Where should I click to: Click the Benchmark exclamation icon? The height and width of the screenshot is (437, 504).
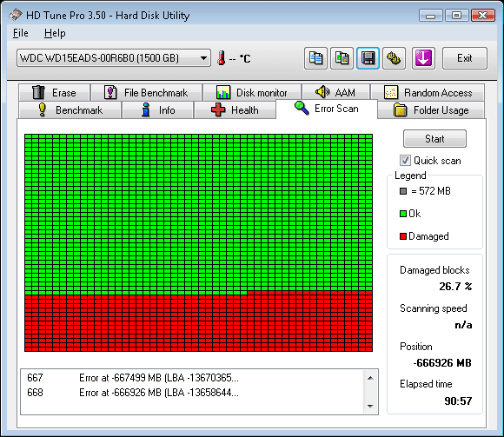click(x=42, y=109)
